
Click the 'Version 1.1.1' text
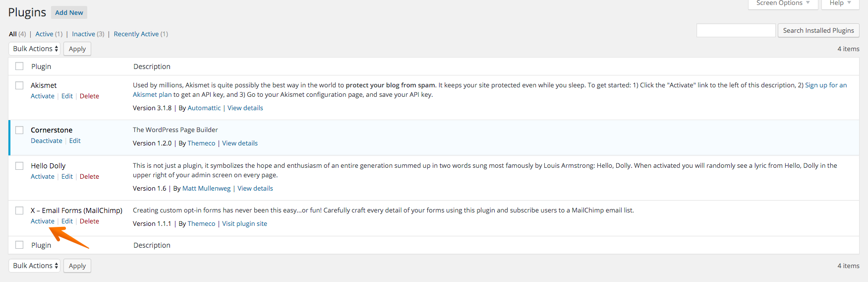coord(152,223)
